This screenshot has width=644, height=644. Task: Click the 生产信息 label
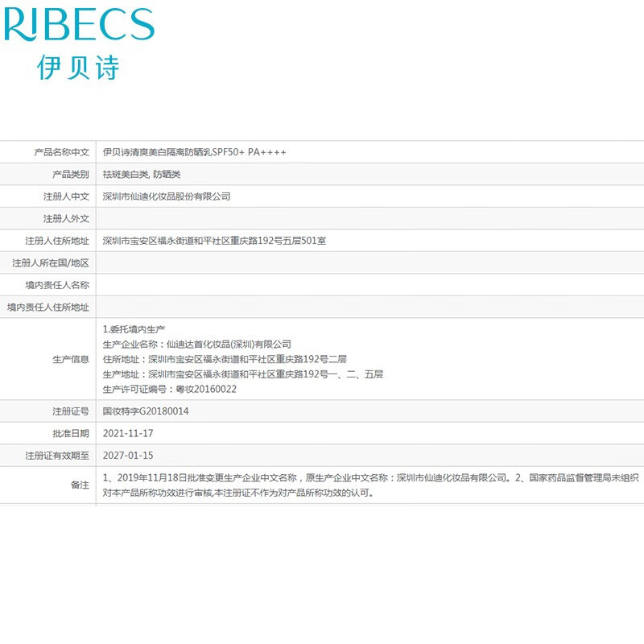71,360
